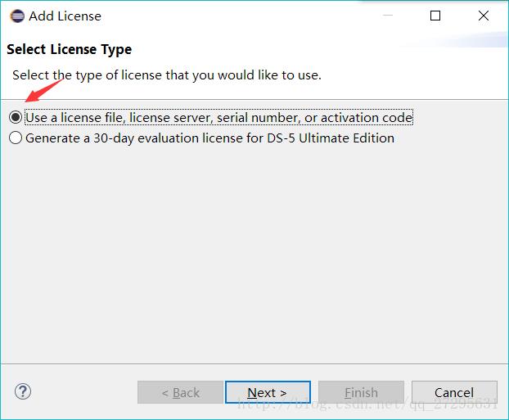This screenshot has width=509, height=420.
Task: Go to the next wizard page
Action: click(x=268, y=392)
